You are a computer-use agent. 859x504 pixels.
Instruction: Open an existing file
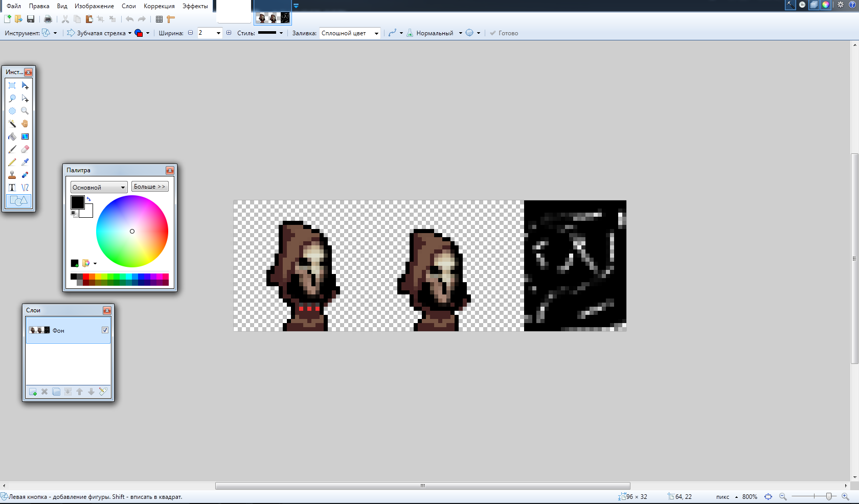(x=18, y=19)
